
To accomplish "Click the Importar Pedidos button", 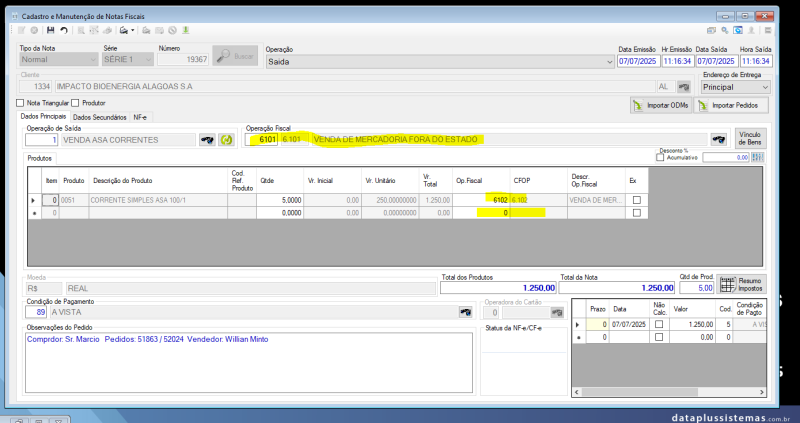I will point(731,106).
